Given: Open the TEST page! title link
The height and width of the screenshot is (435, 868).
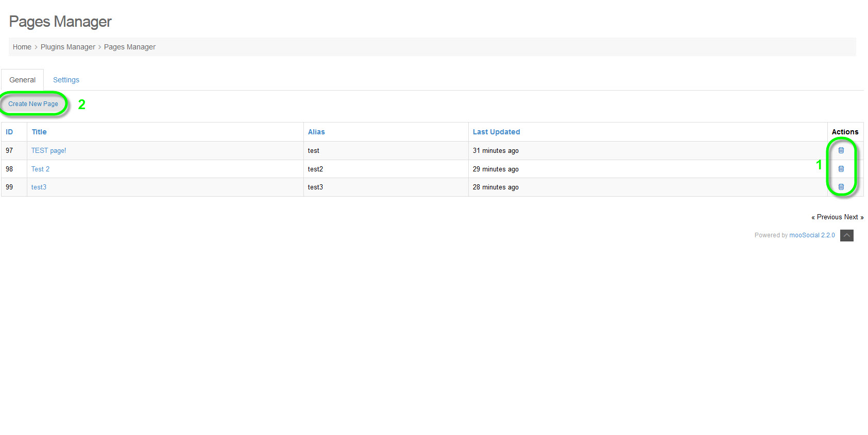Looking at the screenshot, I should [48, 150].
